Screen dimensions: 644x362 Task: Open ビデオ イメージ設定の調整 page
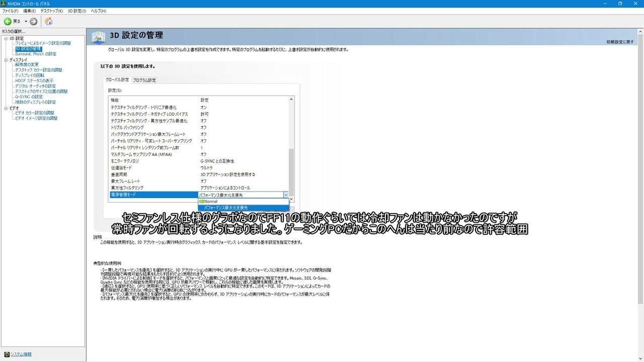tap(36, 118)
